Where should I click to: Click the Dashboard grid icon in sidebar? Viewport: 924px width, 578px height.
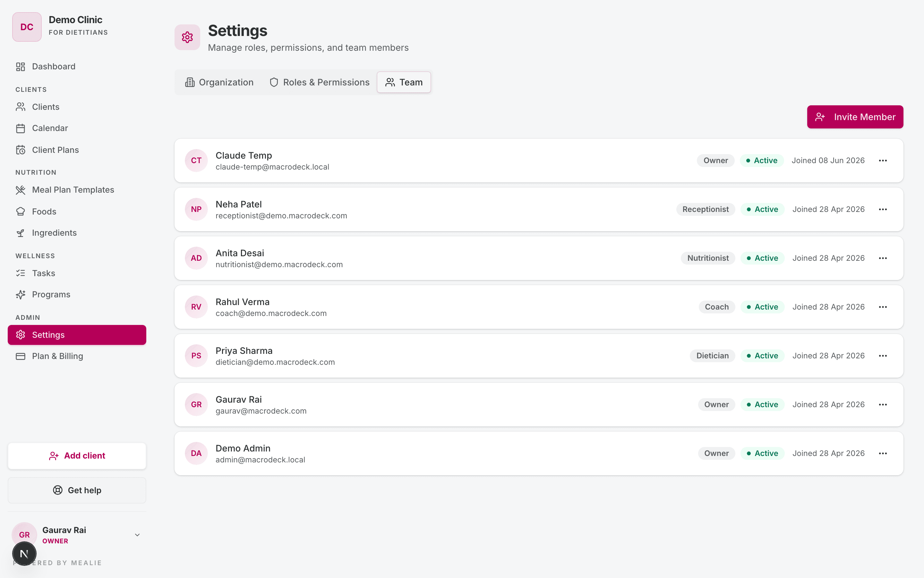click(x=21, y=66)
